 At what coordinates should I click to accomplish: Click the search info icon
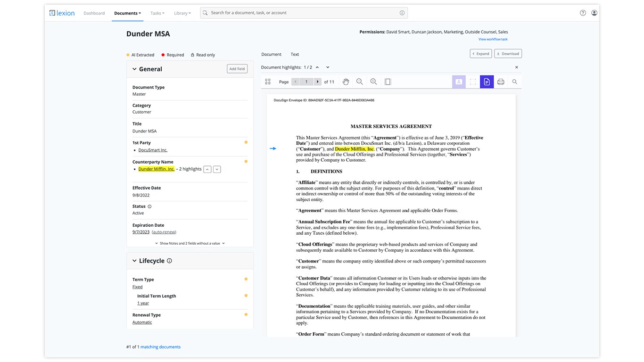[402, 13]
